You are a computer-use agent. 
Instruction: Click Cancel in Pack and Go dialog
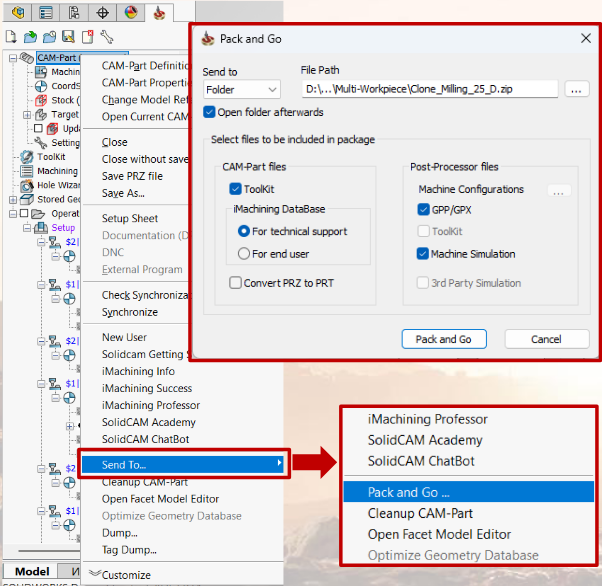[546, 339]
